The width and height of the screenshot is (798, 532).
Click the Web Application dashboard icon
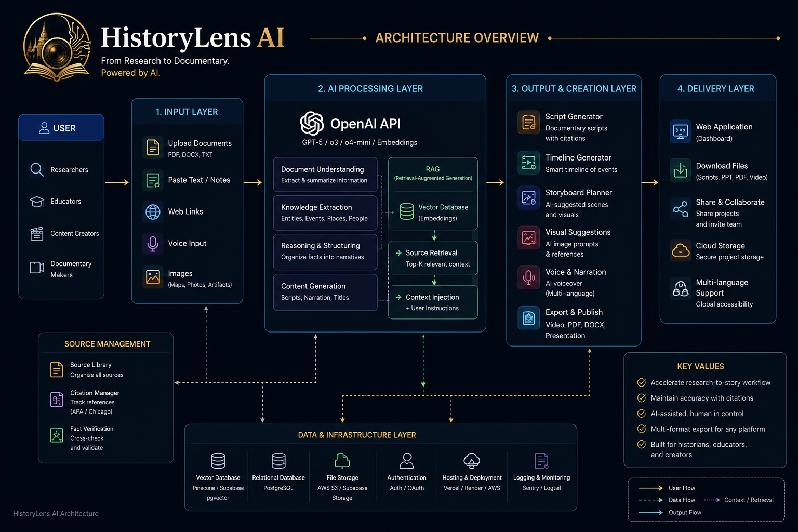click(x=680, y=131)
